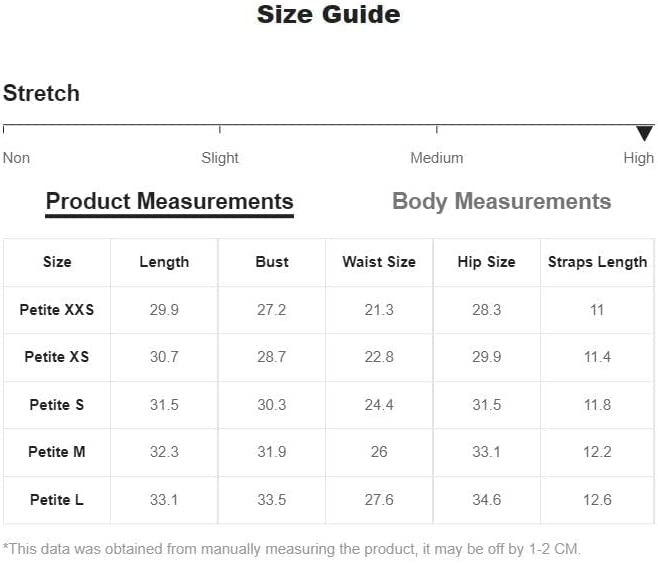Click the Bust column header
The width and height of the screenshot is (658, 563).
coord(272,262)
